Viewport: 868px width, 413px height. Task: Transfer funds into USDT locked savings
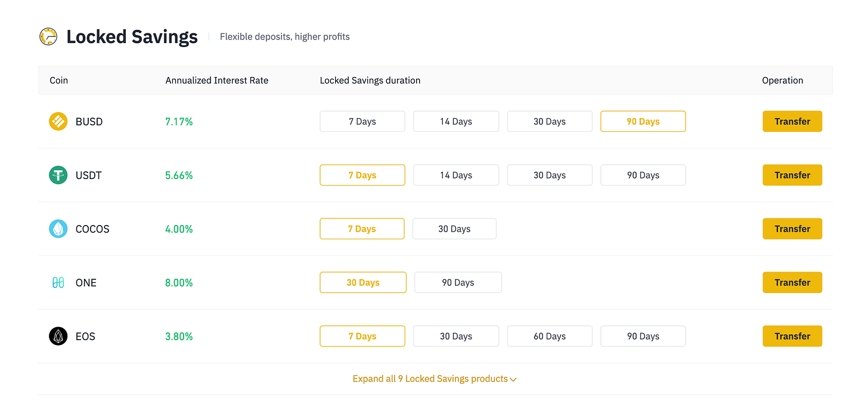coord(792,175)
